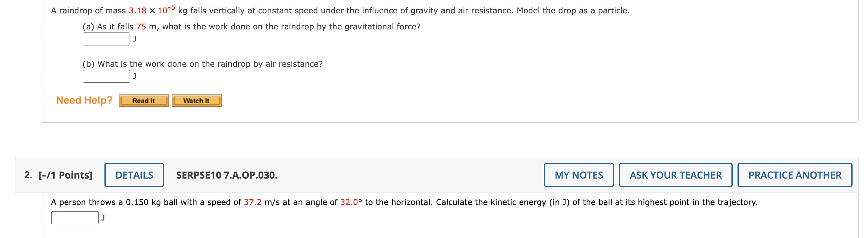Click the Read It help button
868x238 pixels.
click(x=143, y=100)
